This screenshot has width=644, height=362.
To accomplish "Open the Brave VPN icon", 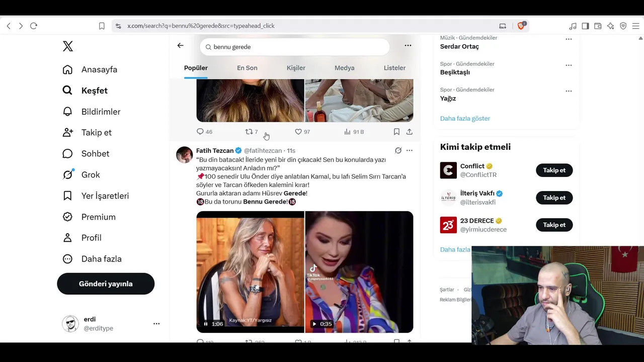I will tap(623, 26).
